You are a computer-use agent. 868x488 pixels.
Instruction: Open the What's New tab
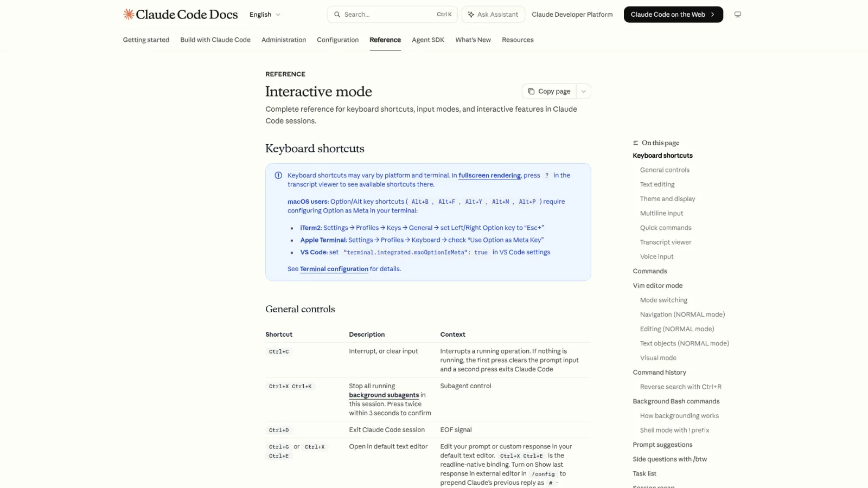point(473,40)
